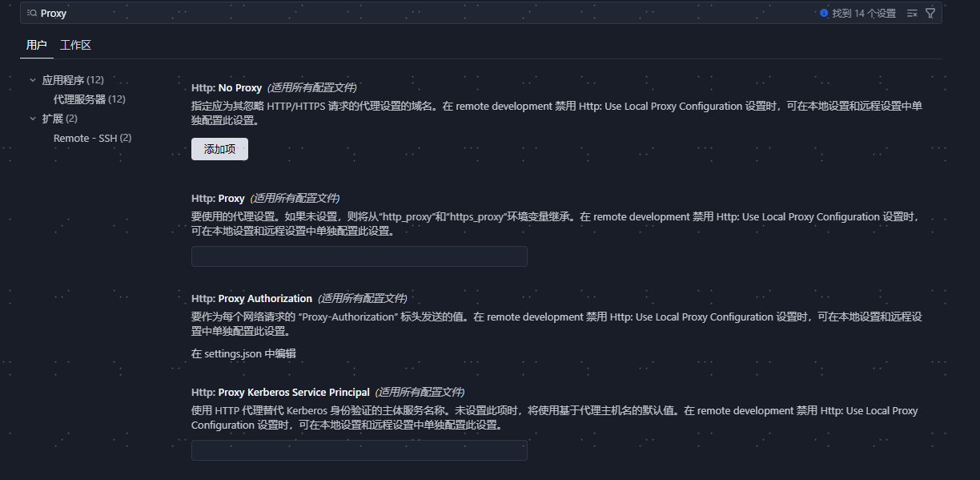The width and height of the screenshot is (980, 480).
Task: Select 代理服务器 (12) in the sidebar
Action: pos(89,99)
